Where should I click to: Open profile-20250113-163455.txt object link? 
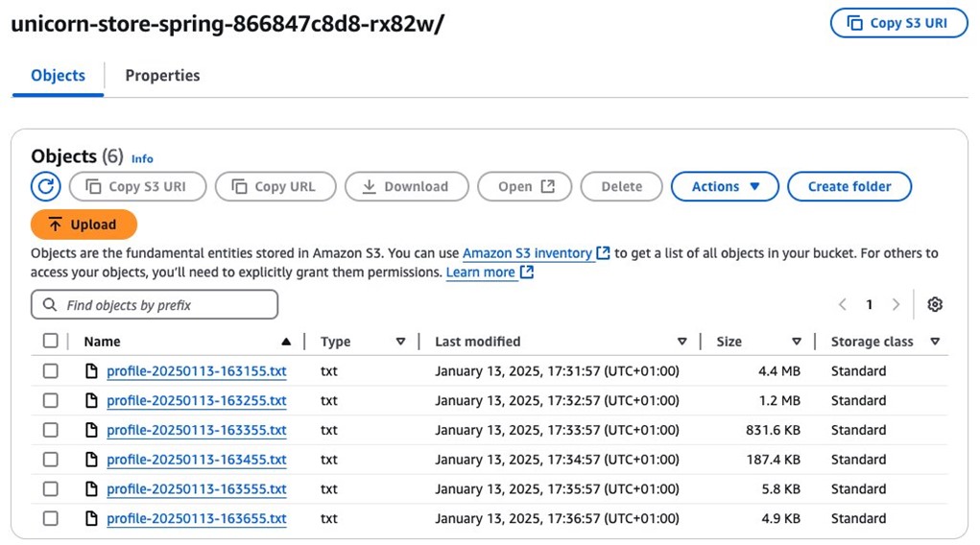tap(196, 460)
